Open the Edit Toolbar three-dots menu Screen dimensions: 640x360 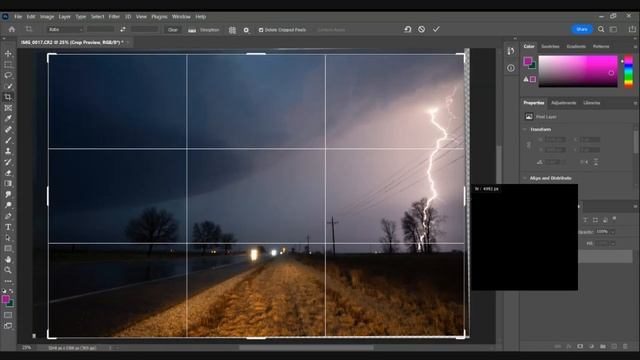(x=8, y=281)
